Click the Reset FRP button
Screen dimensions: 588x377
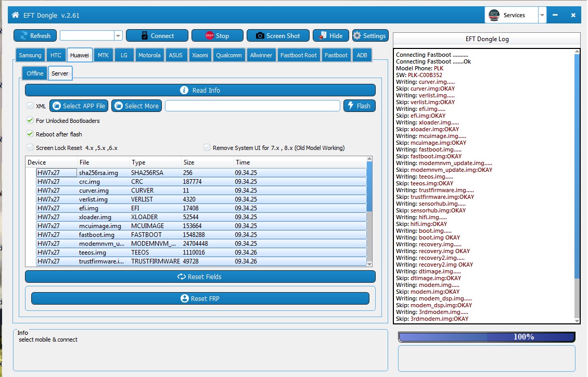point(200,298)
